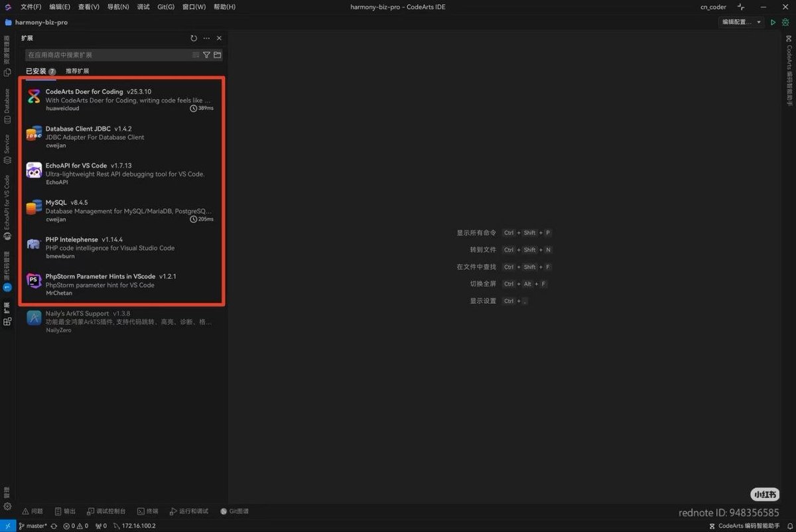Click the PhpStorm PS extension logo

click(34, 281)
